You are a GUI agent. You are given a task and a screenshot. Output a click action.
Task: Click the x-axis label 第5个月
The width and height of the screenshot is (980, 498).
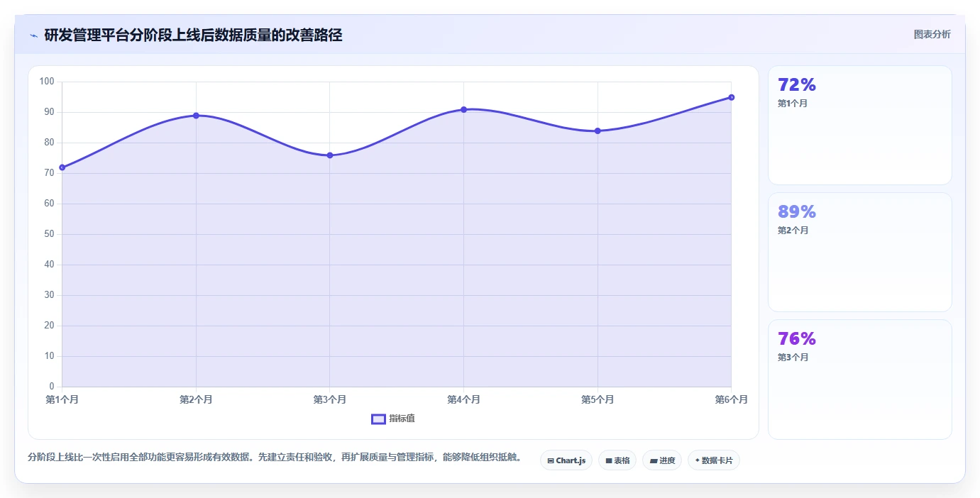[x=598, y=400]
